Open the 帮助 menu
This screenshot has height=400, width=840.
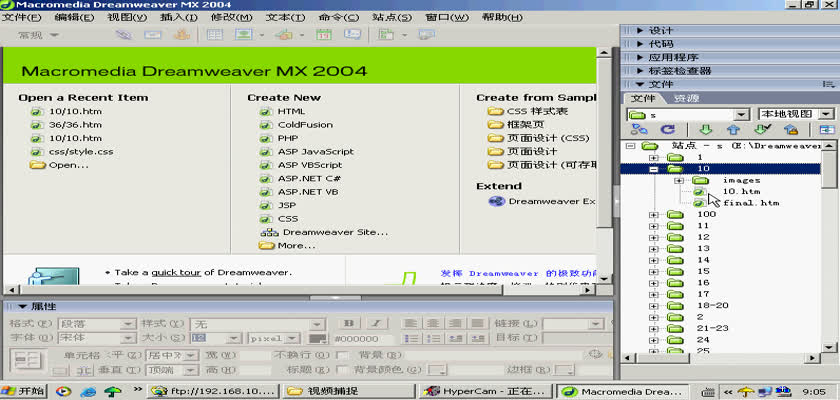[502, 17]
